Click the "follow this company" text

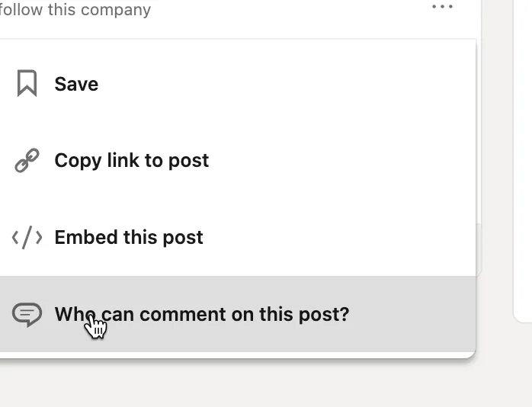click(x=76, y=10)
